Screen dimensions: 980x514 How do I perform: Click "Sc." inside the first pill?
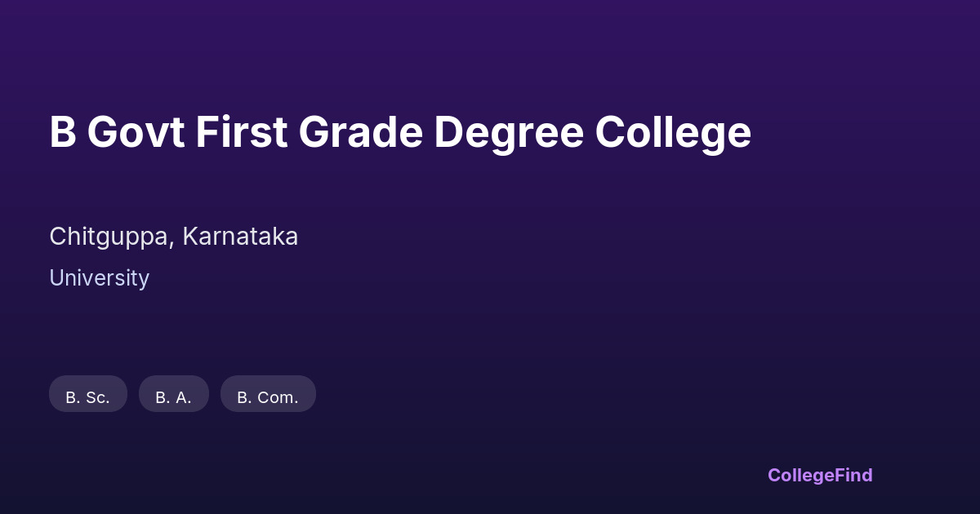click(x=98, y=397)
